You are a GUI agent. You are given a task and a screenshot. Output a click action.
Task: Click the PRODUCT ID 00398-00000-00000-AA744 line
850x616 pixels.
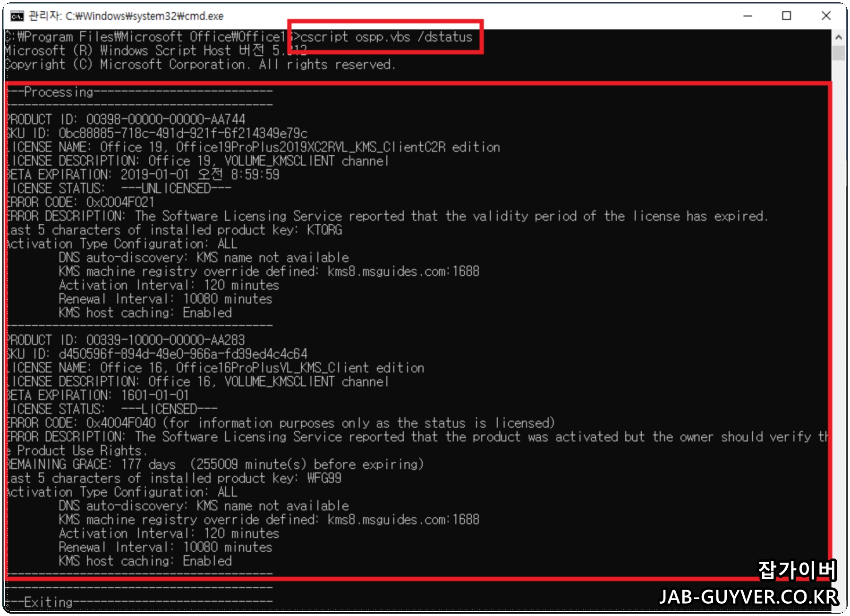[126, 119]
